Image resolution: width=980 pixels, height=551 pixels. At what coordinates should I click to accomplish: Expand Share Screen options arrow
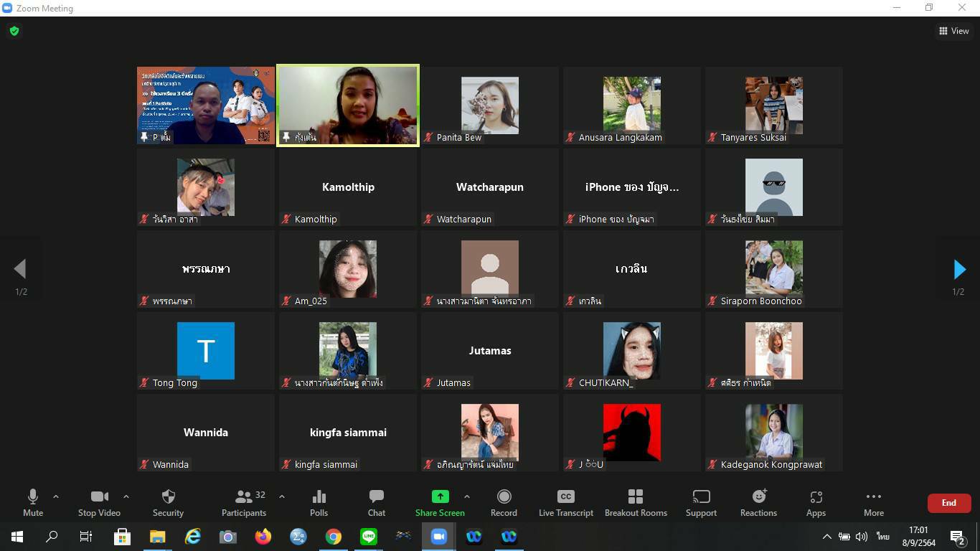[x=467, y=496]
